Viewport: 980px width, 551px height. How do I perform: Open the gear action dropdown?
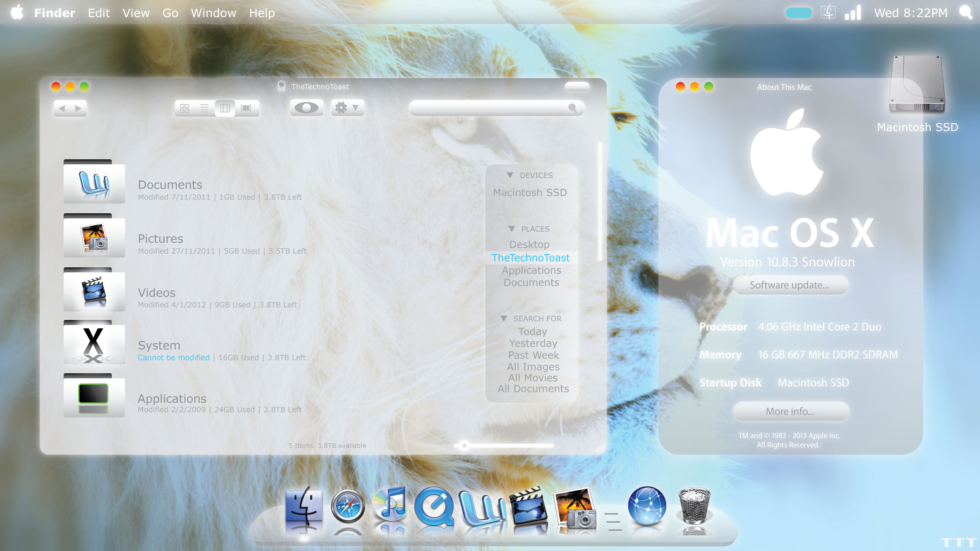[347, 108]
